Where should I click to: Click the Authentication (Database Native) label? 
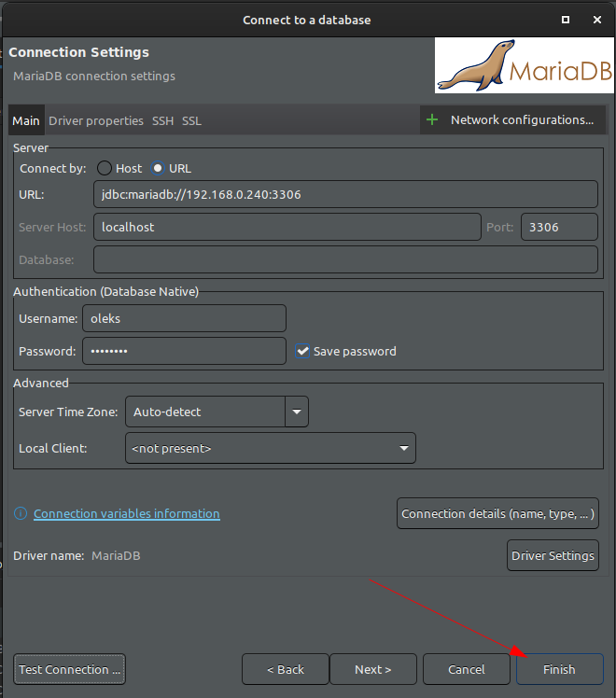[x=105, y=291]
